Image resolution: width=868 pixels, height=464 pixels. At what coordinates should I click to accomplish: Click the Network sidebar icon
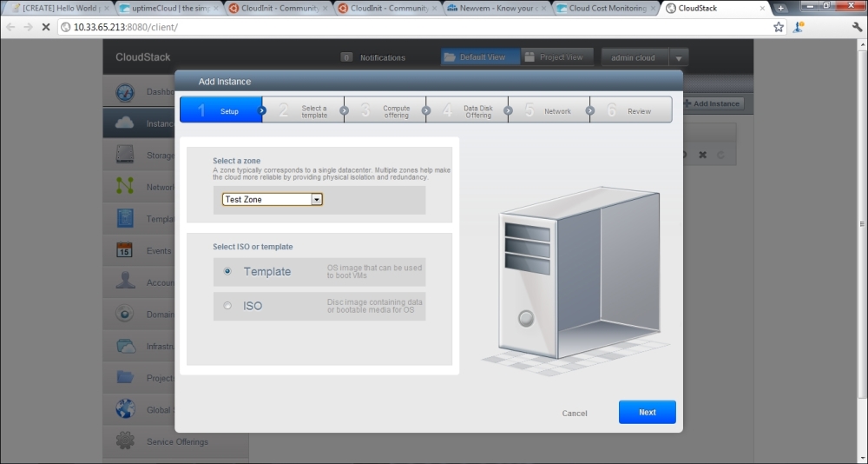click(x=125, y=187)
